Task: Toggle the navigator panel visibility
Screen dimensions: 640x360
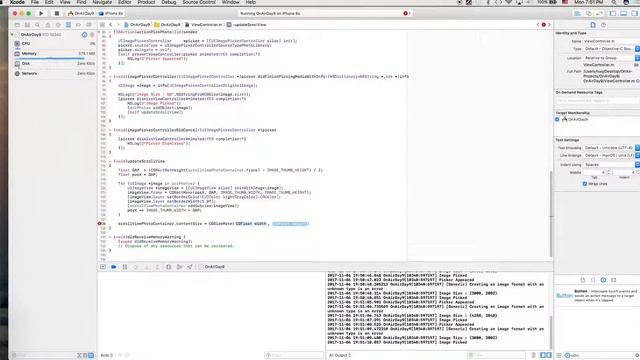Action: coord(613,13)
